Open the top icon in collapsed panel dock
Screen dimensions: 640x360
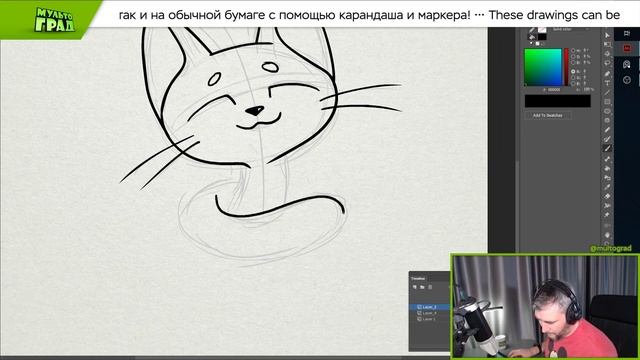[x=627, y=33]
